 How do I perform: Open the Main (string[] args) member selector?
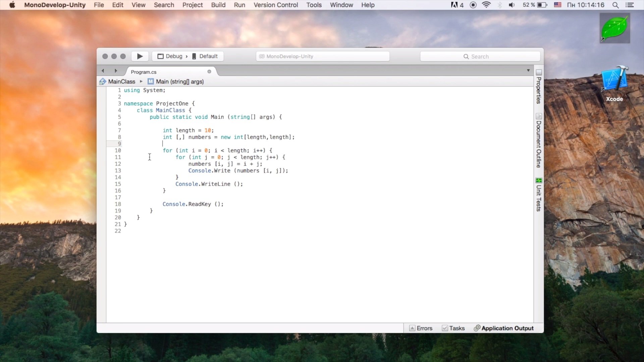point(180,81)
